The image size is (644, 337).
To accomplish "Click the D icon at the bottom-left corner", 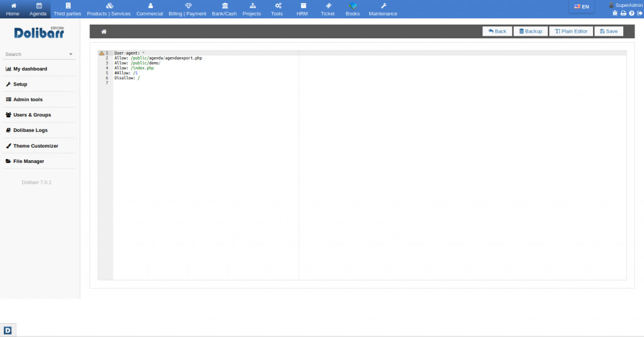I will [8, 330].
